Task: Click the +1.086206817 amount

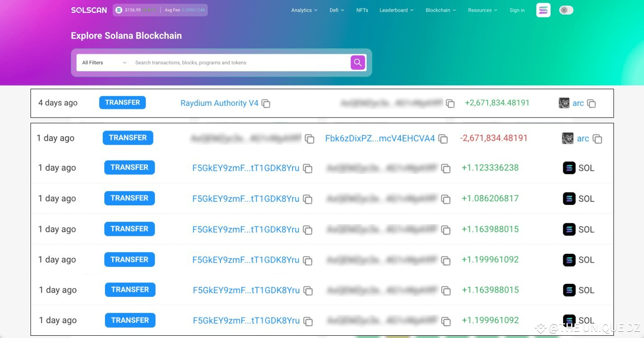Action: [490, 198]
